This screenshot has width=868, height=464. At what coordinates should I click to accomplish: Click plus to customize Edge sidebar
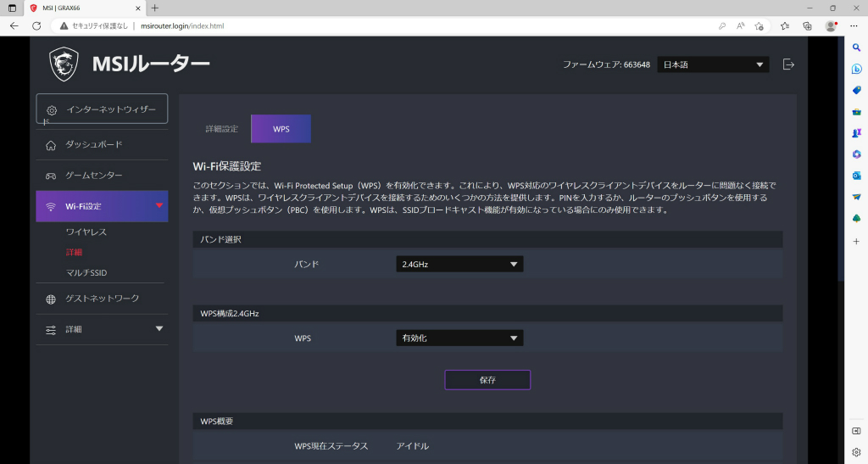(856, 242)
